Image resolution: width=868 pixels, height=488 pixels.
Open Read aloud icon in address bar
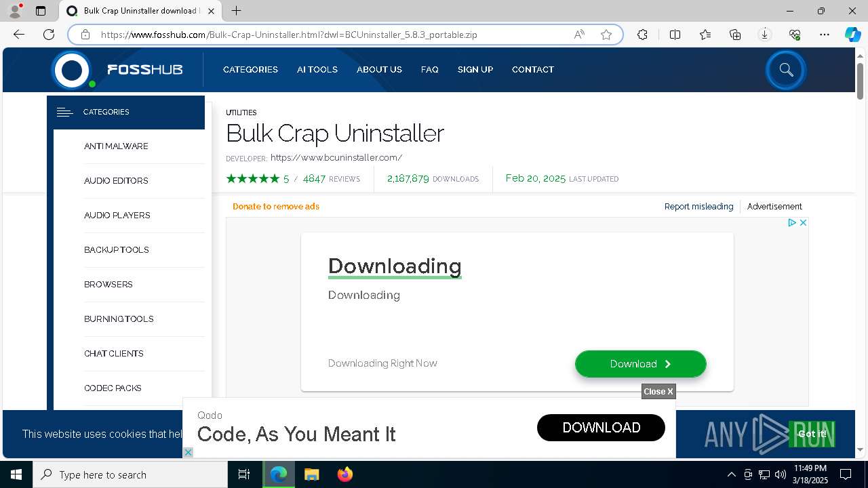tap(579, 35)
